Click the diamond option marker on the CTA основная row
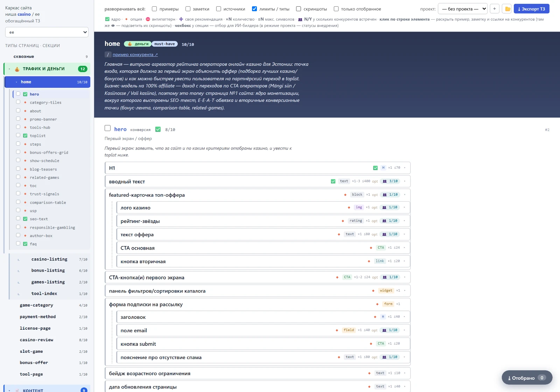 tap(371, 248)
